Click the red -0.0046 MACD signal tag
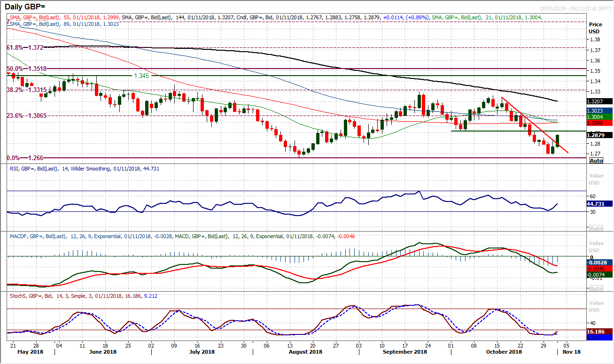 pos(599,268)
